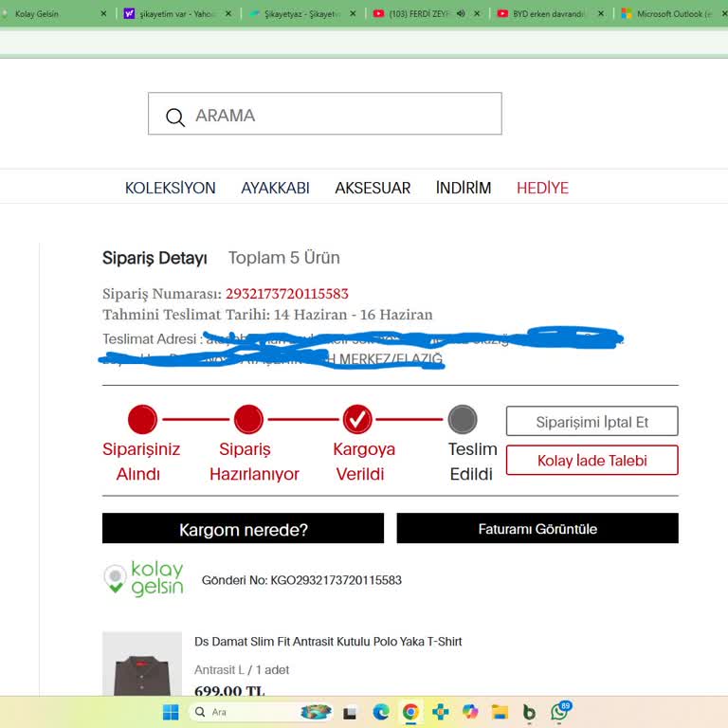Open the Copilot taskbar icon
Screen dimensions: 728x728
pos(470,712)
